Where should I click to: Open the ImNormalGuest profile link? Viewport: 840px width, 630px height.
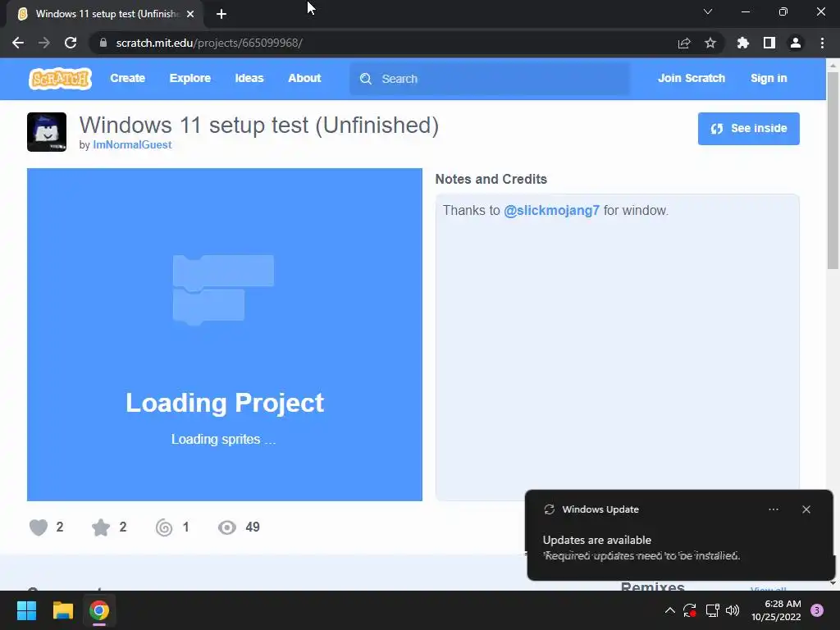(132, 144)
